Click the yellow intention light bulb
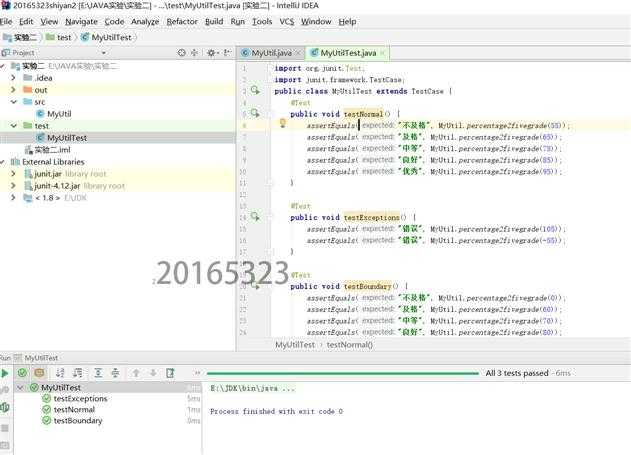Screen dimensions: 631x455 (x=283, y=124)
